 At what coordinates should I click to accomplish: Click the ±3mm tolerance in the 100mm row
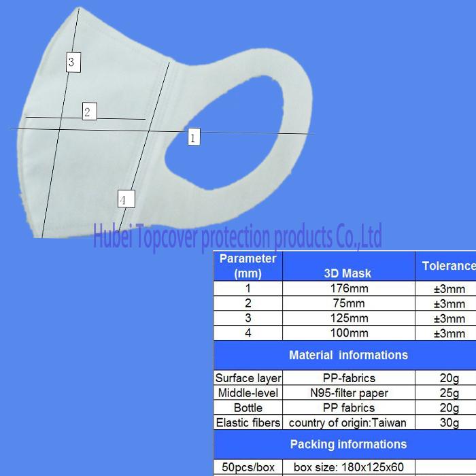click(445, 333)
